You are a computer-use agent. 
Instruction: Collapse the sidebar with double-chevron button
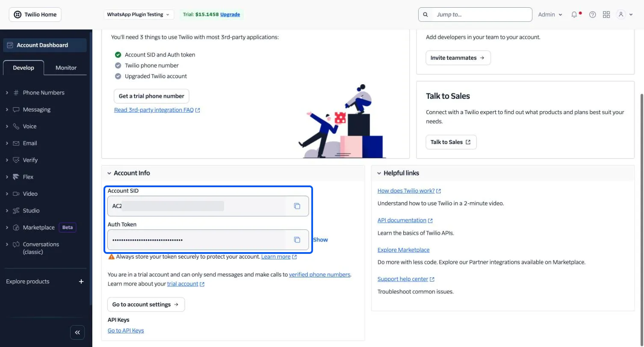[77, 332]
